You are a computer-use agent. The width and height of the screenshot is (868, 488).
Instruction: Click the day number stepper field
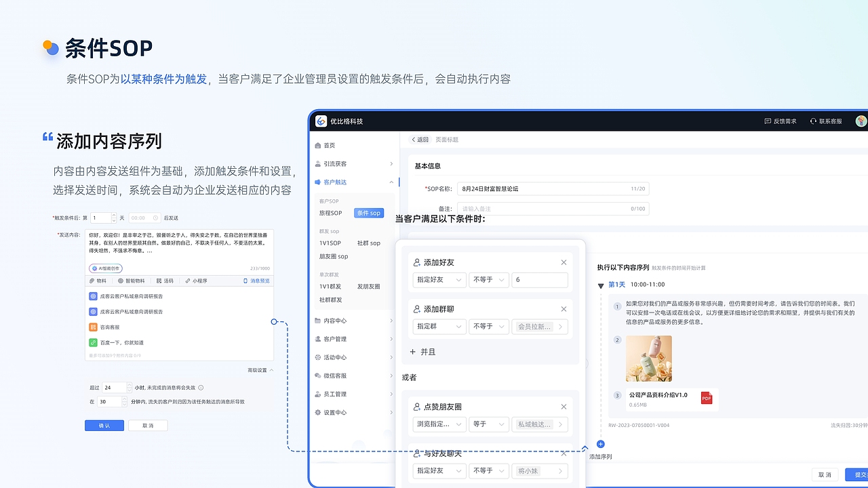click(103, 218)
